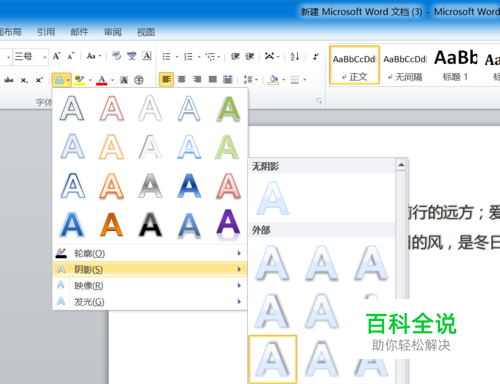Click the enclosed character circle icon
The image size is (500, 384).
(139, 80)
